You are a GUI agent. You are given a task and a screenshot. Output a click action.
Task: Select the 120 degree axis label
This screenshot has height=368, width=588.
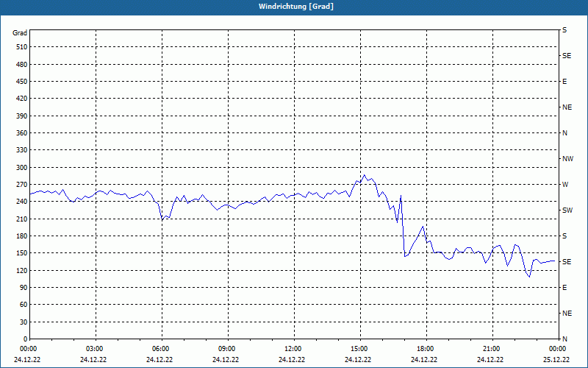click(x=22, y=270)
